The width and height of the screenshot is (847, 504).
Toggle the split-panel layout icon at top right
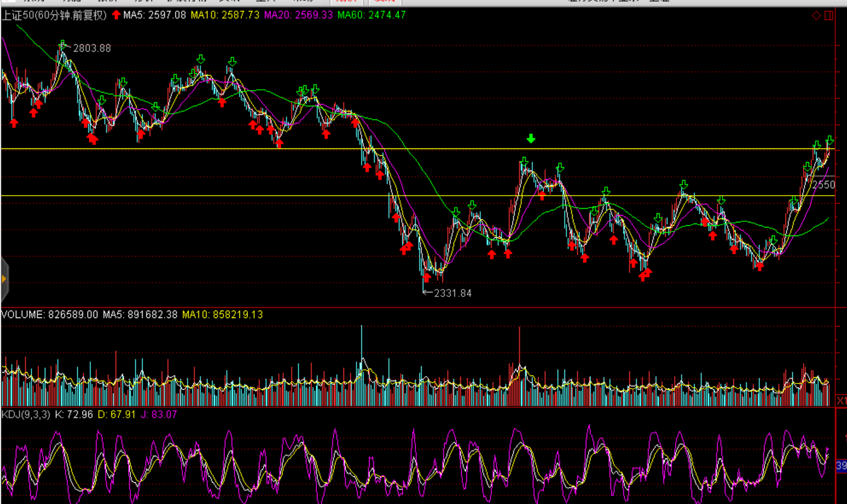pyautogui.click(x=829, y=15)
